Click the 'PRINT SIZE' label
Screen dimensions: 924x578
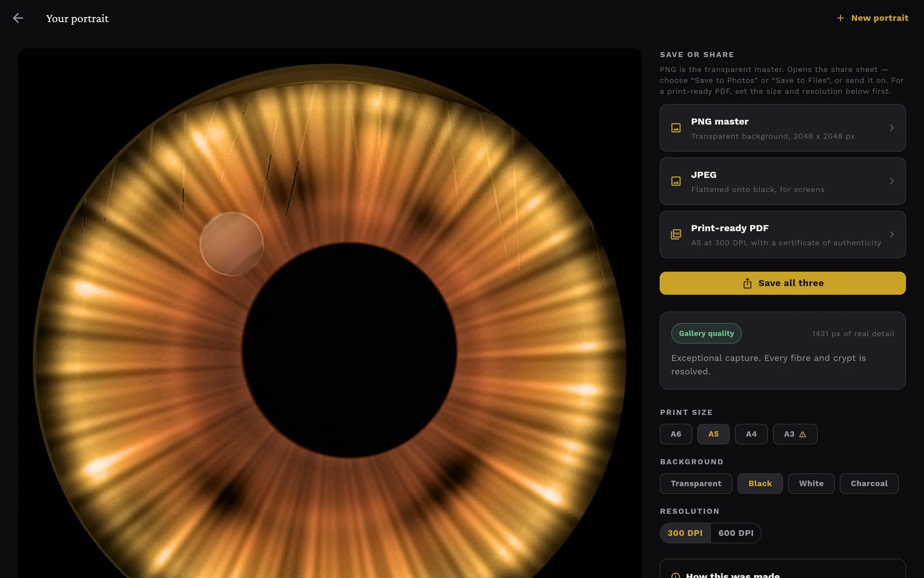(x=686, y=412)
